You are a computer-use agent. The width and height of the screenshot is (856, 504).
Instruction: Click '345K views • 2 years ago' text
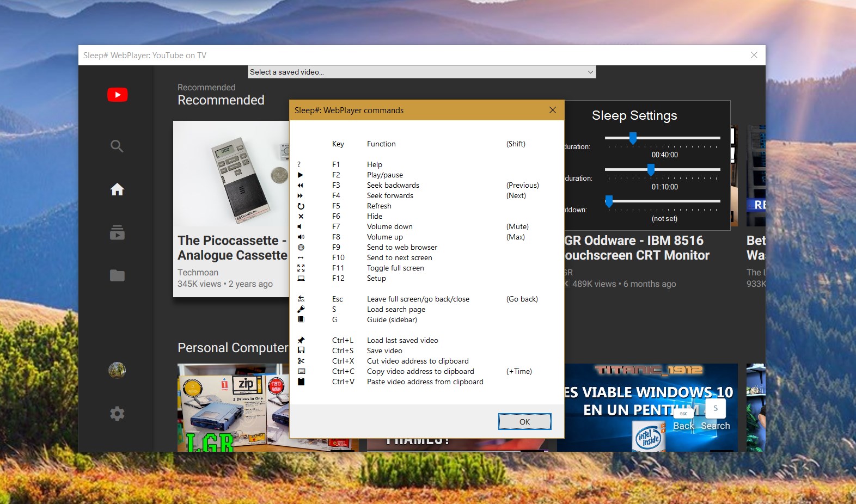225,284
